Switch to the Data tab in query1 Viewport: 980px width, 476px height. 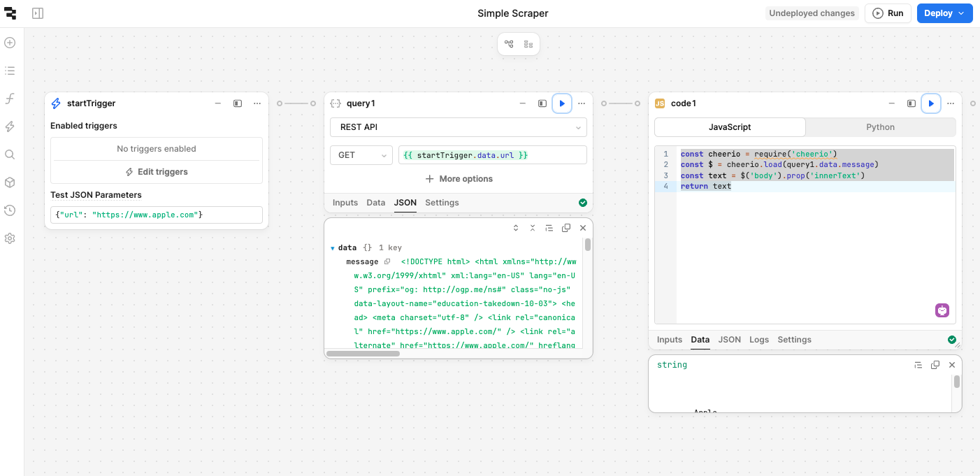coord(375,203)
